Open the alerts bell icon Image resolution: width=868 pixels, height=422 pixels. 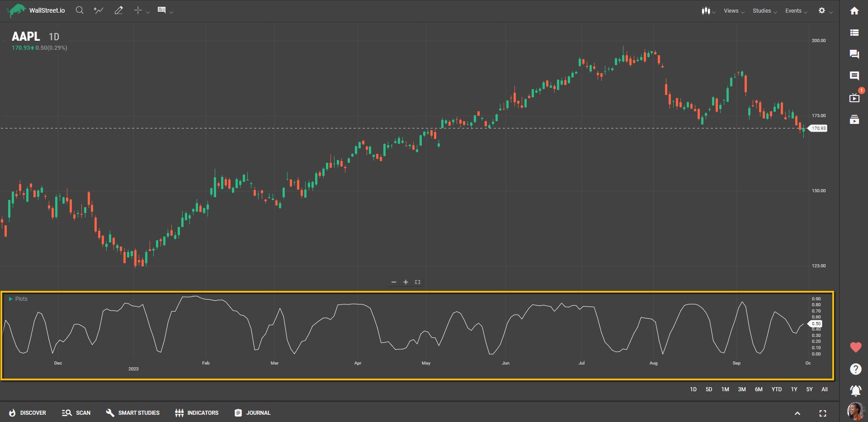(x=856, y=390)
